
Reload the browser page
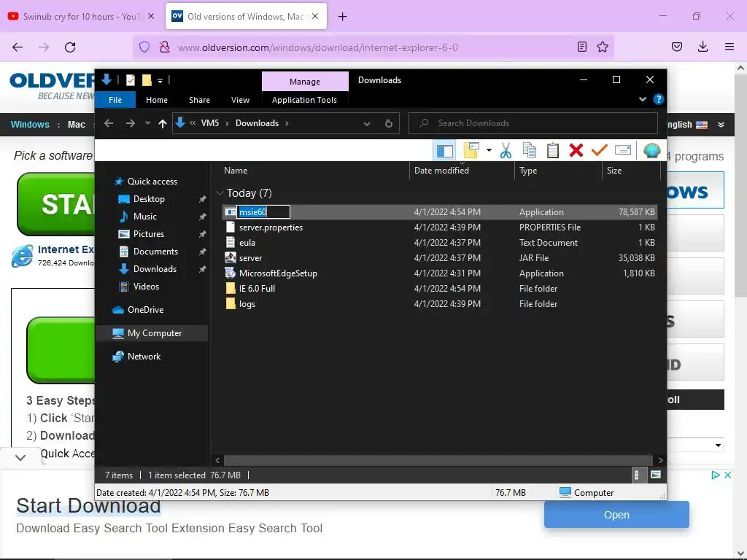pyautogui.click(x=70, y=47)
